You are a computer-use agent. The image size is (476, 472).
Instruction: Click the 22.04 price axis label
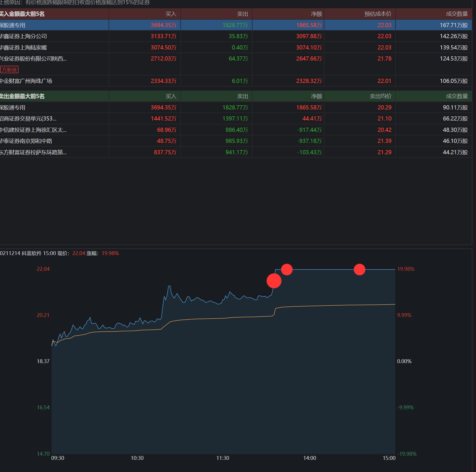pos(43,269)
